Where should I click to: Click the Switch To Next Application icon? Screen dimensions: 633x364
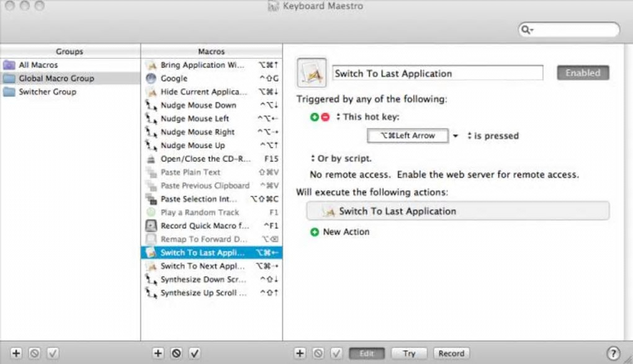151,266
